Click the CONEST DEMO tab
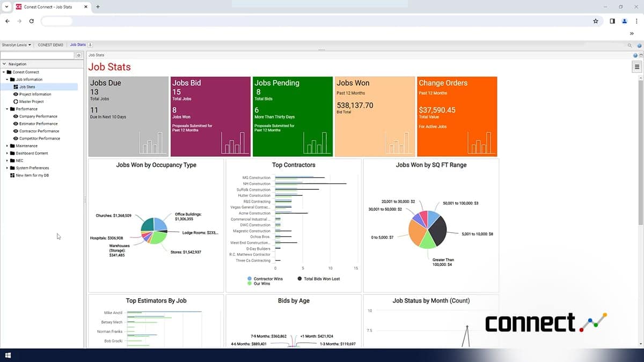644x362 pixels. [x=50, y=45]
